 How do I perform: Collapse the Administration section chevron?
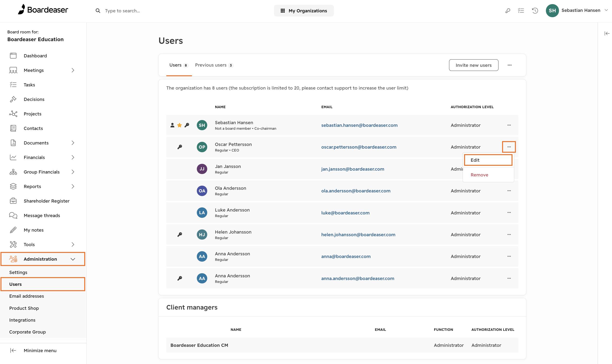pos(73,259)
